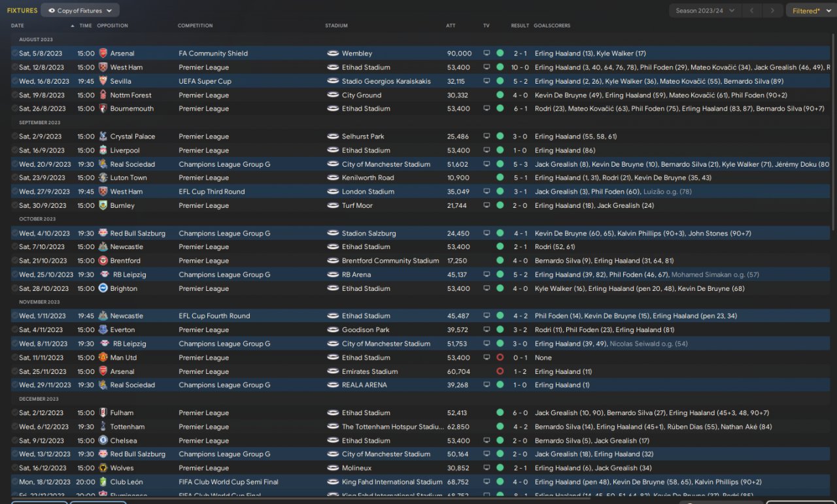Click the Burnley club crest
Viewport: 837px width, 504px height.
[x=103, y=205]
